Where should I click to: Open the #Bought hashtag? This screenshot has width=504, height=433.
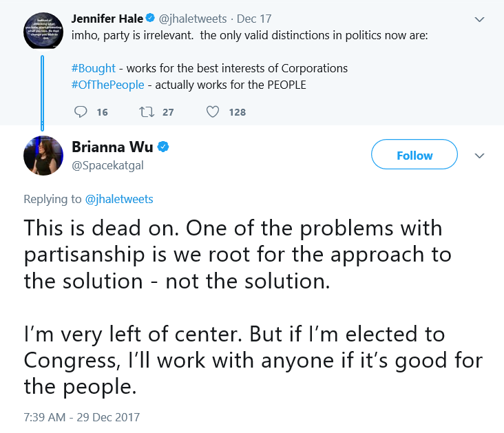93,68
